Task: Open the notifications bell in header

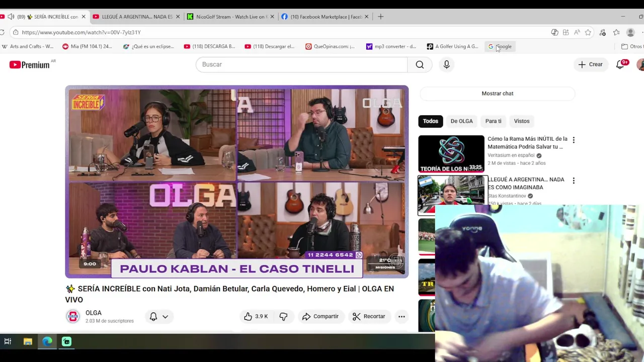Action: pyautogui.click(x=620, y=64)
